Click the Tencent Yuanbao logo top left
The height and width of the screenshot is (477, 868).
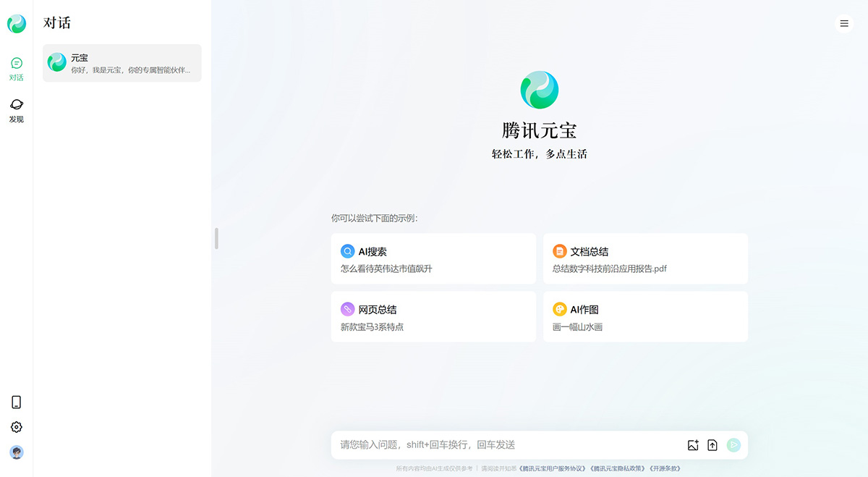(17, 23)
